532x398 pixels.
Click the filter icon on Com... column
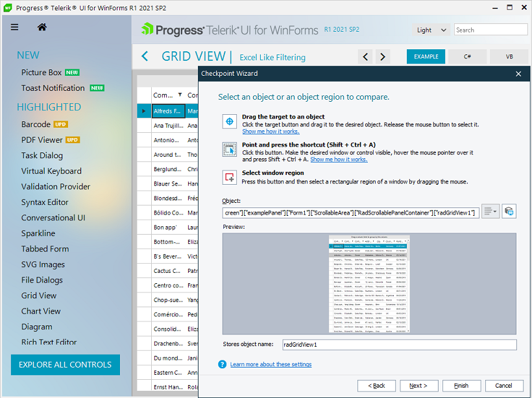click(180, 95)
